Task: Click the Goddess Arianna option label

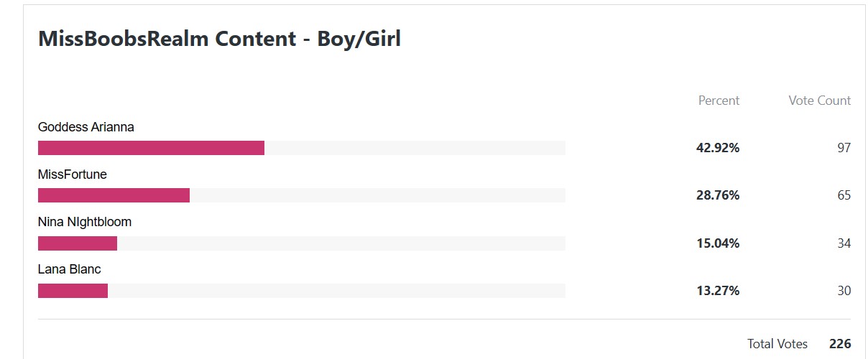Action: tap(86, 127)
